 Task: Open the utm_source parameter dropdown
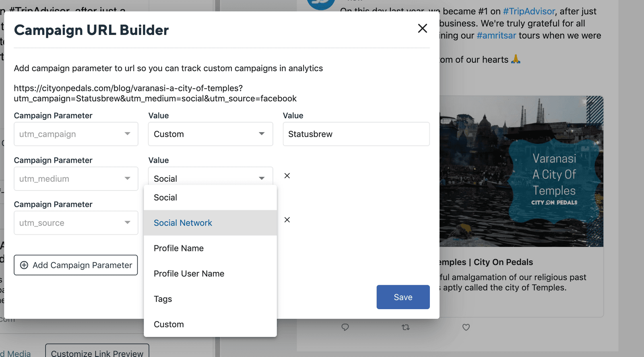(76, 223)
